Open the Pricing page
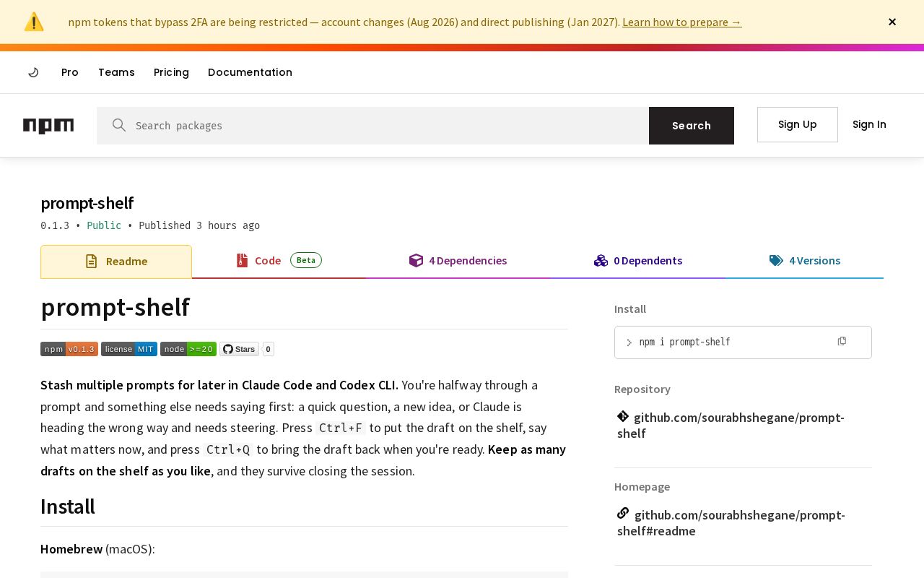 [x=171, y=72]
